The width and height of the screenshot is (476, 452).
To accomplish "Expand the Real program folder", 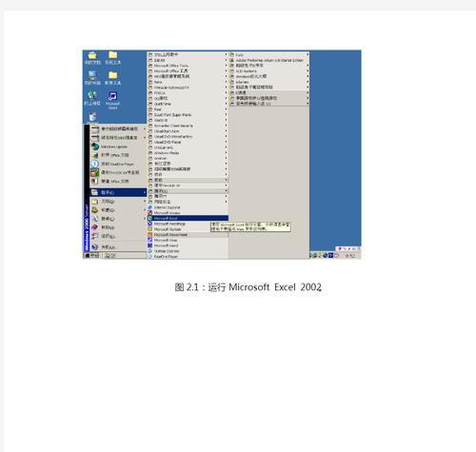I will (x=188, y=109).
